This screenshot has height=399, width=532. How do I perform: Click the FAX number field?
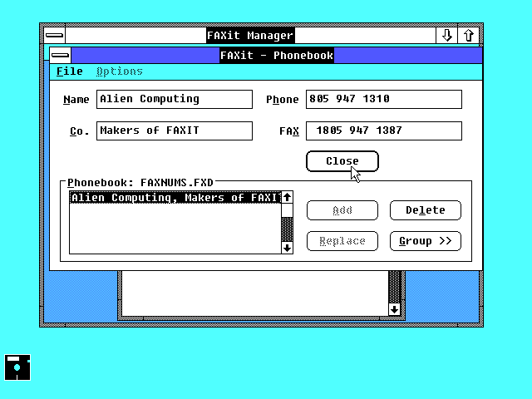coord(384,131)
